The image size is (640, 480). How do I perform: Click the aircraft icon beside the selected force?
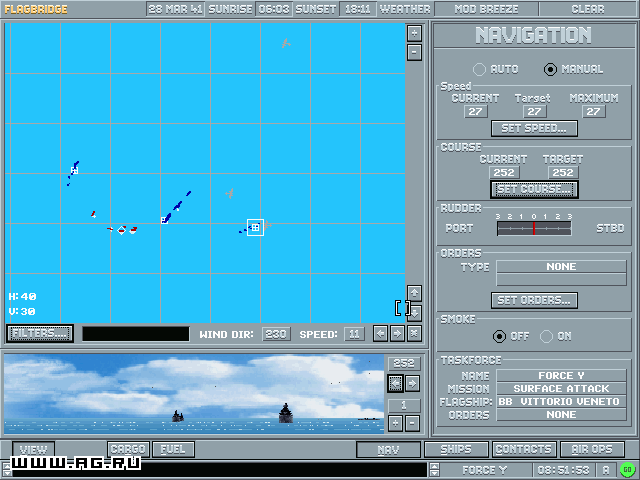tap(267, 224)
